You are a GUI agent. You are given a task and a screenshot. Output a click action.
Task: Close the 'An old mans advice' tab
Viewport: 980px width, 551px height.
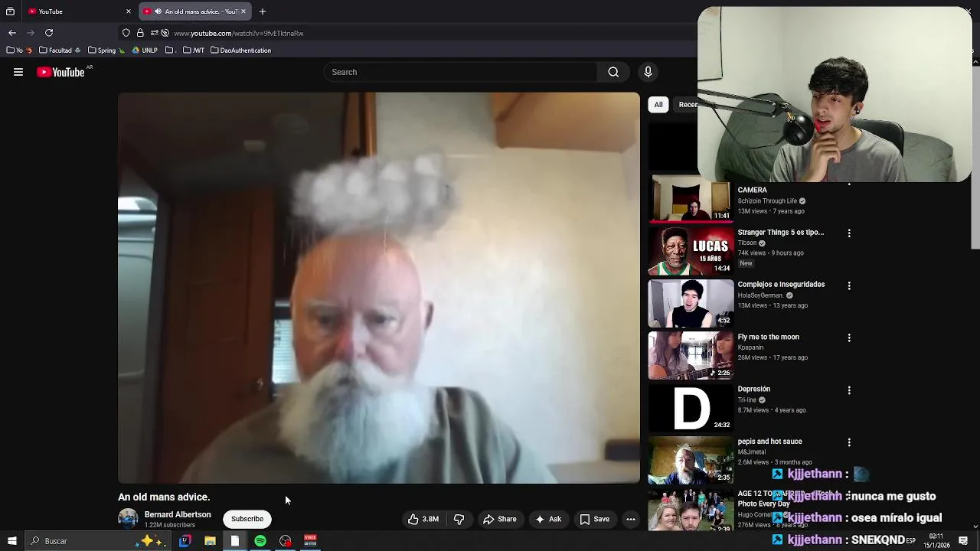click(243, 11)
